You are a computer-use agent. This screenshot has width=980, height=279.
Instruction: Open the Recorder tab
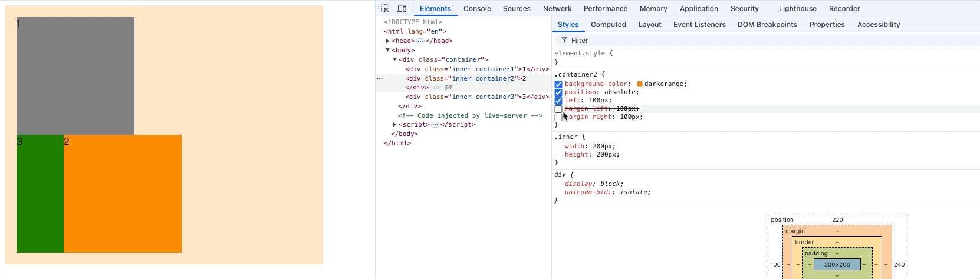pos(844,9)
